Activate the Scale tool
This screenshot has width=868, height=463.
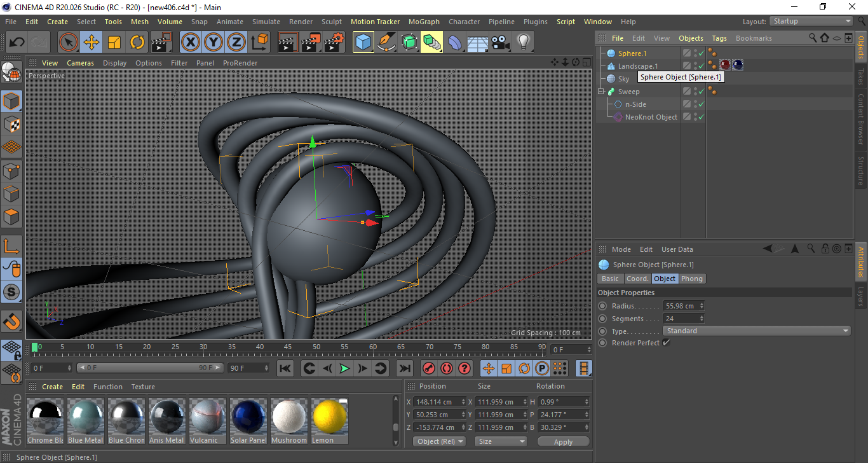point(114,43)
